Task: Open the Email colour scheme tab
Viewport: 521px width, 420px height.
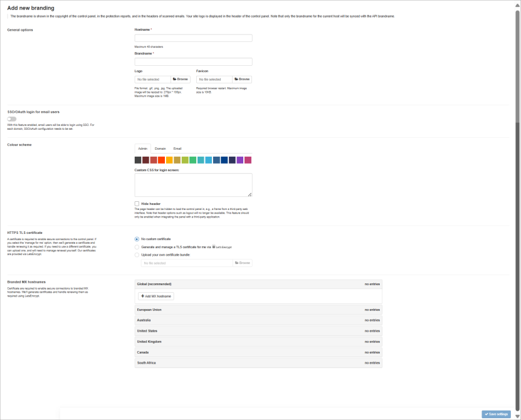Action: click(177, 149)
